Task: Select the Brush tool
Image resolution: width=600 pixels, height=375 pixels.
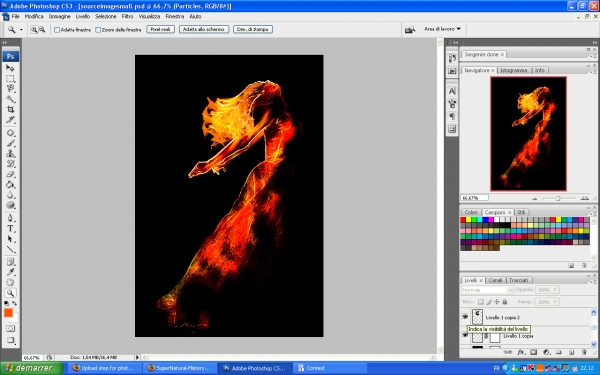Action: (x=10, y=143)
